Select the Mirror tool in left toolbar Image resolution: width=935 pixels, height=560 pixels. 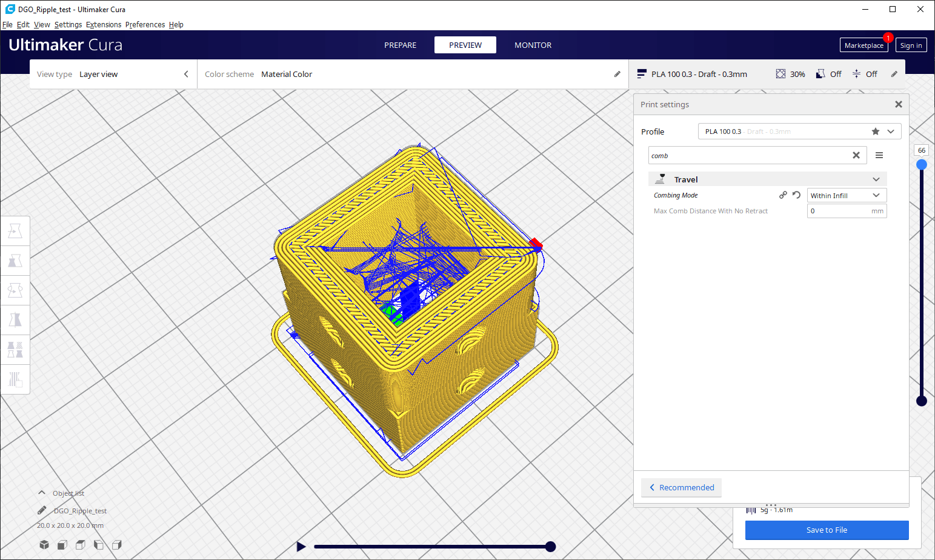[15, 320]
